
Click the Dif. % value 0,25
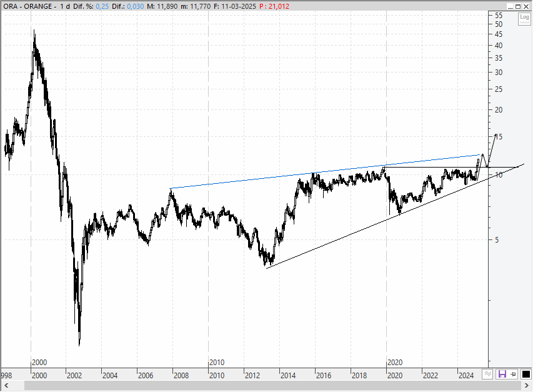[102, 6]
